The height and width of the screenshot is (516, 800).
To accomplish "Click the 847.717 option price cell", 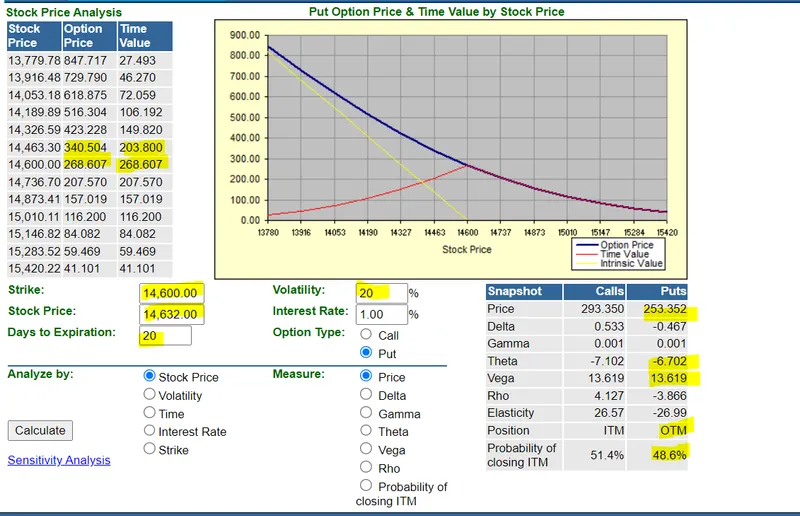I will pos(89,60).
